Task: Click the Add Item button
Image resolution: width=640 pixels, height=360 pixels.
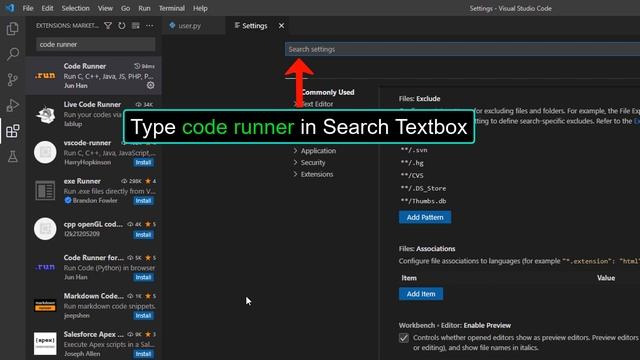Action: coord(421,294)
